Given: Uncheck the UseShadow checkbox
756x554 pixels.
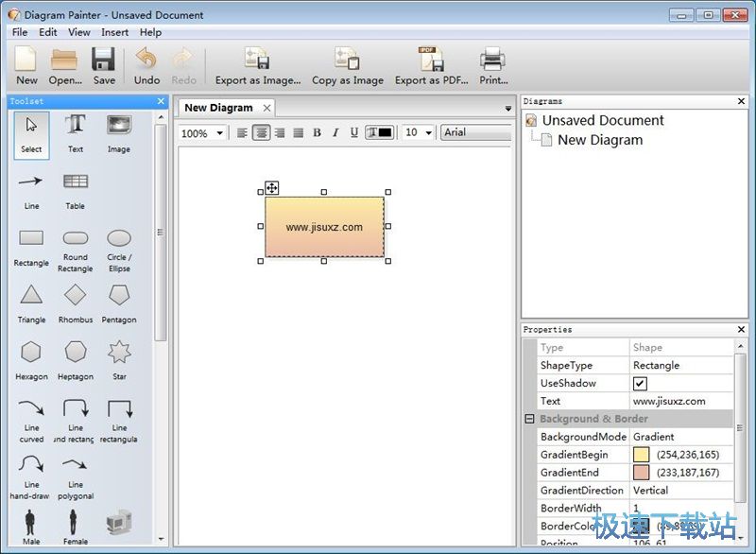Looking at the screenshot, I should click(640, 383).
